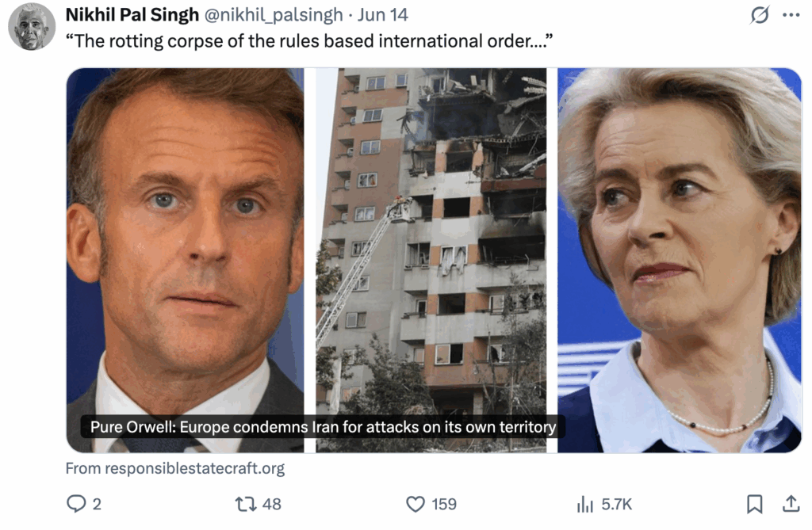Click the portrait of the man in suit
Viewport: 812px width, 530px height.
coord(185,261)
